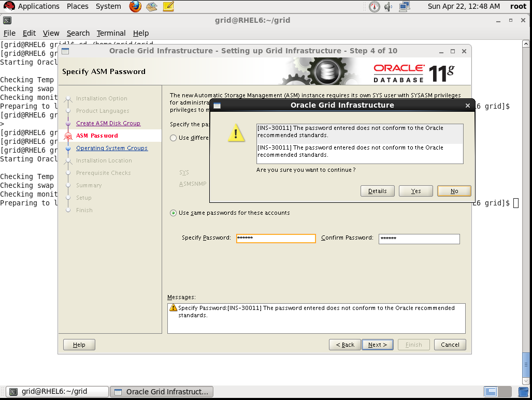Choose No in the warning dialog
Screen dimensions: 532x400
tap(454, 191)
